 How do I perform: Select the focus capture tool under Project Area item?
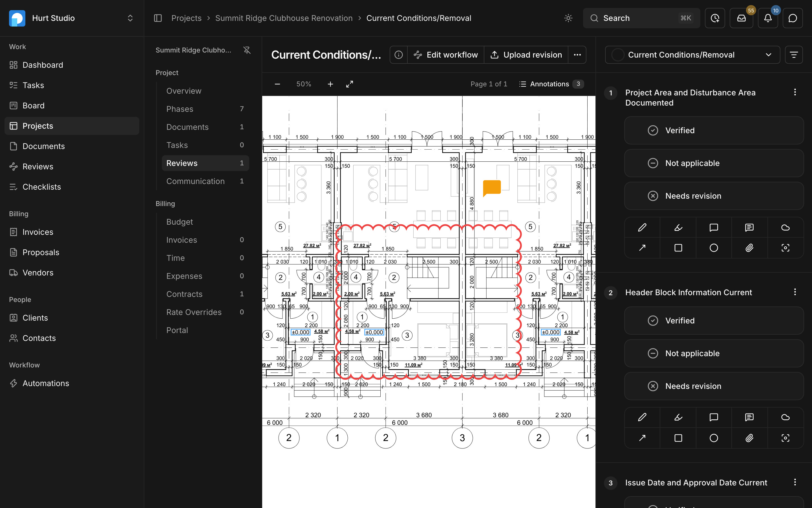point(785,248)
